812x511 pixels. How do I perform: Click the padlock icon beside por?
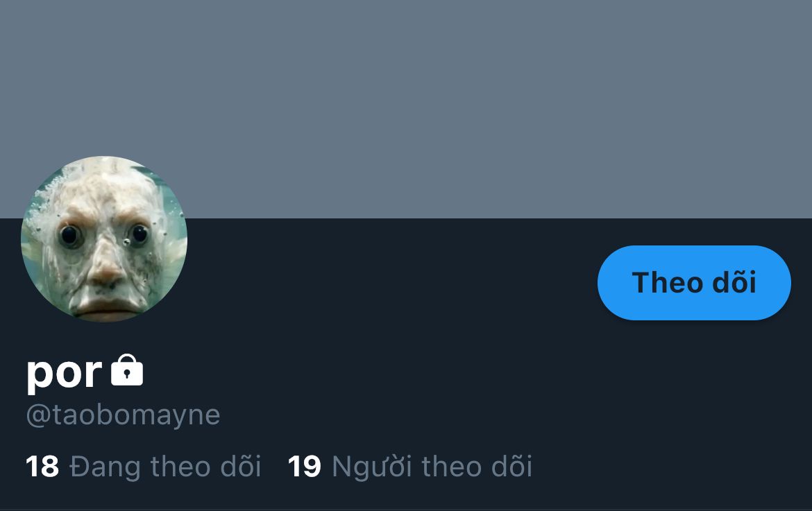[x=127, y=370]
